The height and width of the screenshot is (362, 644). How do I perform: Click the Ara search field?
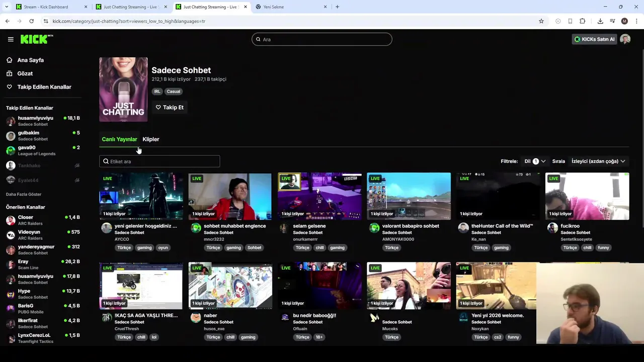tap(322, 39)
